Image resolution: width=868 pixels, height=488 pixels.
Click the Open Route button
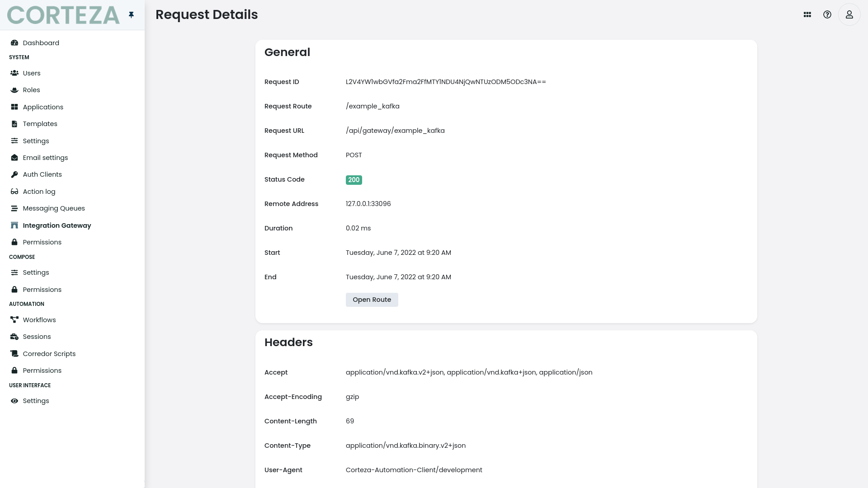(x=372, y=300)
